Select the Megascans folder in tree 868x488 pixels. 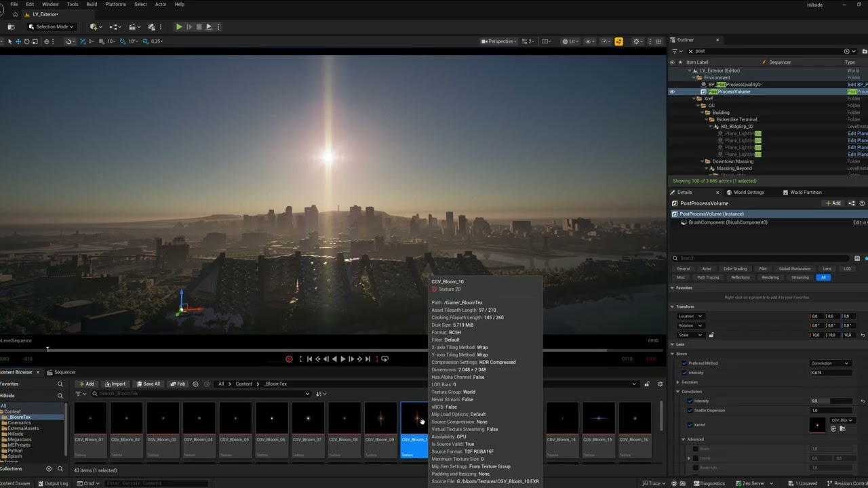(20, 439)
